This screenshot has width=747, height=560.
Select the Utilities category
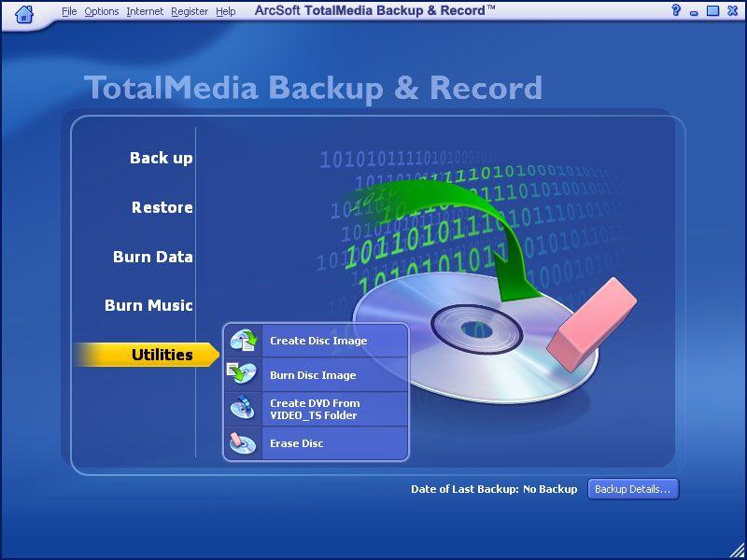147,355
